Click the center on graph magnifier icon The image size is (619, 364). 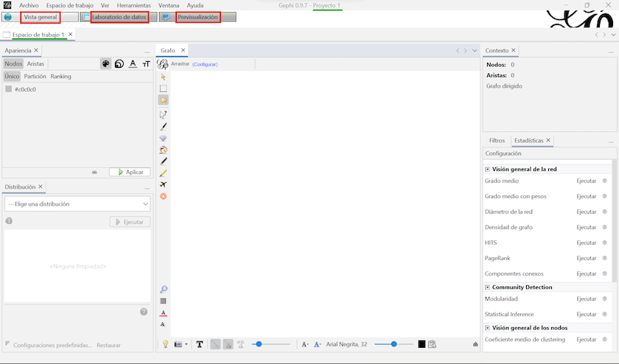pyautogui.click(x=164, y=290)
